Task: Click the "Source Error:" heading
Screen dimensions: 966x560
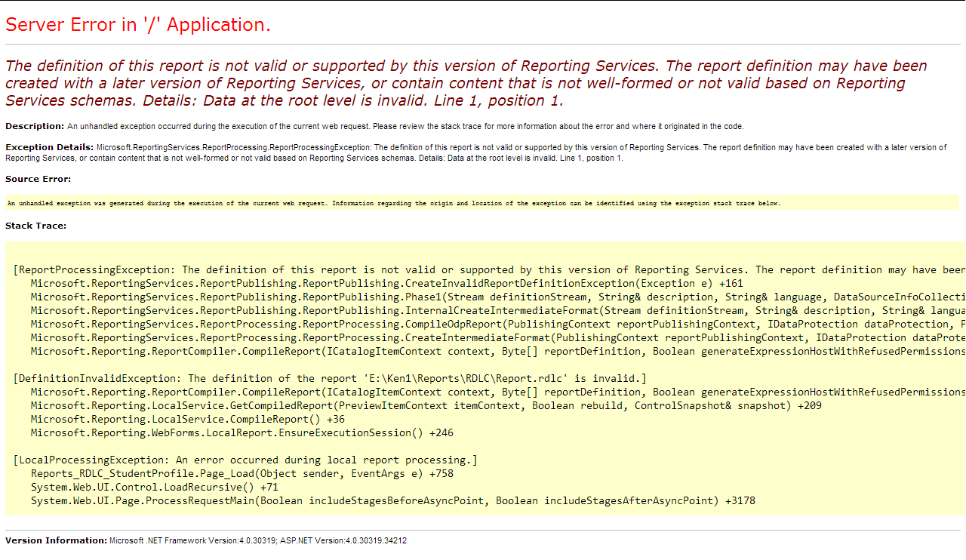Action: 38,179
